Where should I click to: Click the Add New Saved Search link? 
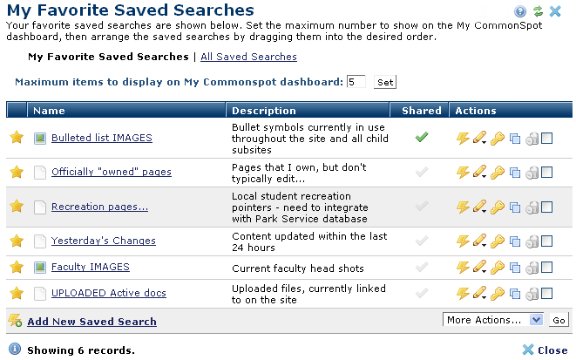(92, 321)
